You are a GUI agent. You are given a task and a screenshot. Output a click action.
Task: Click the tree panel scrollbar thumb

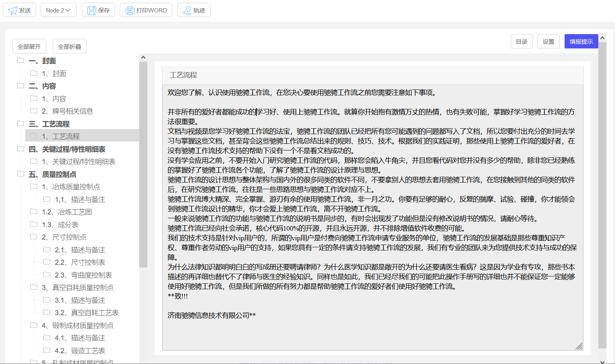(143, 164)
